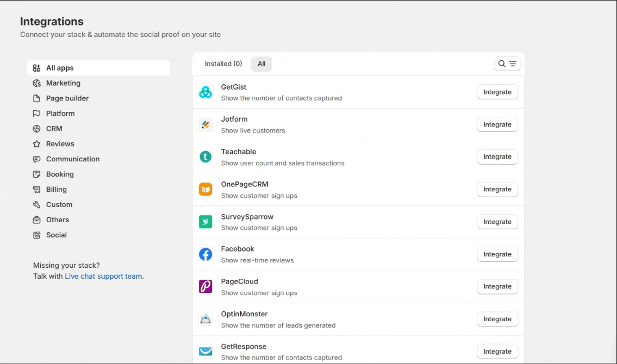
Task: Select Page builder in the sidebar
Action: pyautogui.click(x=67, y=98)
